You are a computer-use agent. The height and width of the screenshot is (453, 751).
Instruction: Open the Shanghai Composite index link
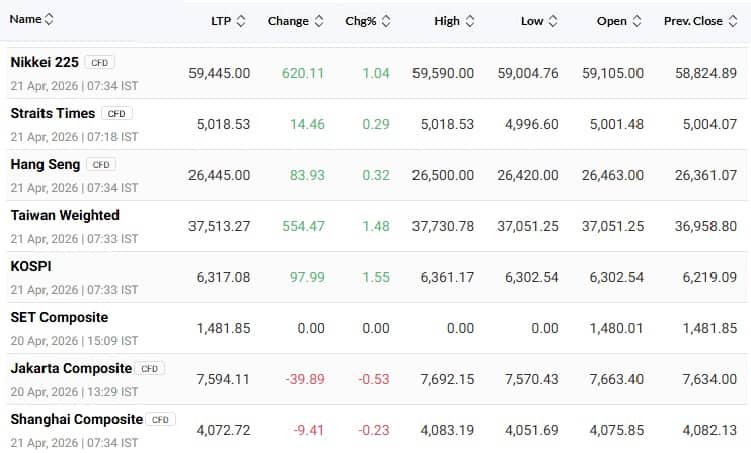pyautogui.click(x=77, y=419)
